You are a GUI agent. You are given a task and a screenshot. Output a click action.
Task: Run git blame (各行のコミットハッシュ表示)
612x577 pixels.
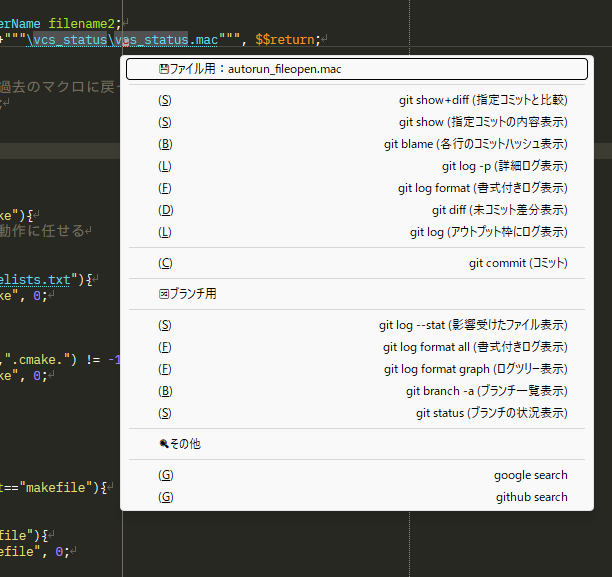pyautogui.click(x=357, y=144)
